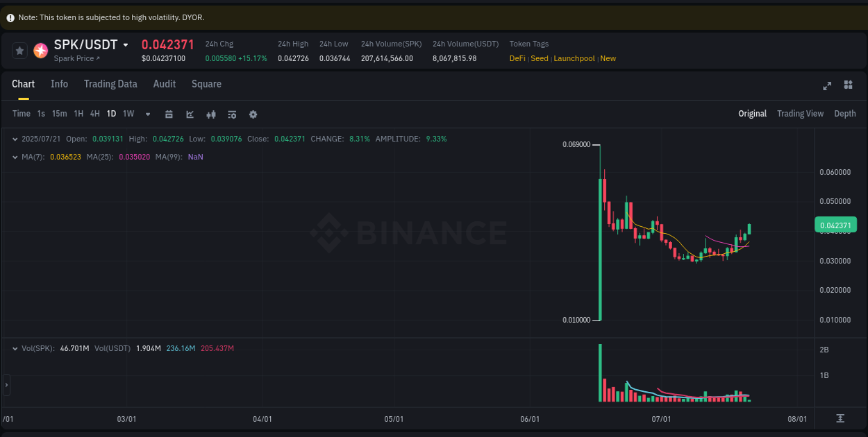Screen dimensions: 868x437
Task: Switch to the Trading Data tab
Action: (x=110, y=84)
